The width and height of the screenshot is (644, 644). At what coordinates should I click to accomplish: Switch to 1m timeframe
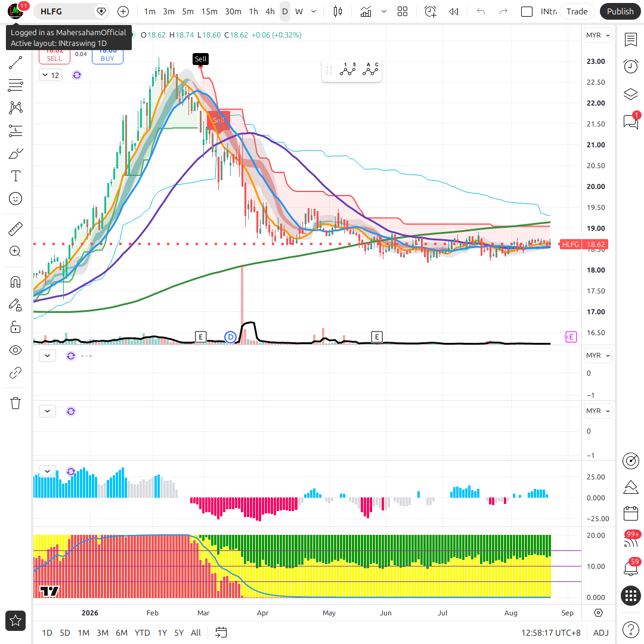(x=150, y=11)
